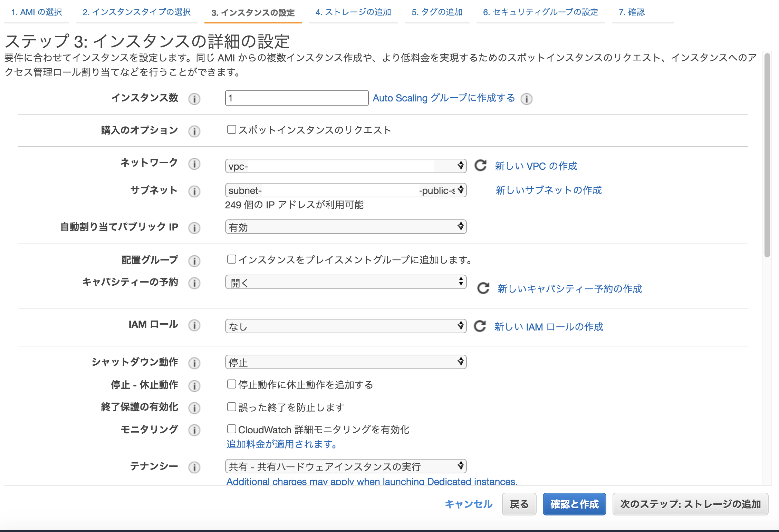
Task: Click info icon next to インスタンス数
Action: point(194,99)
